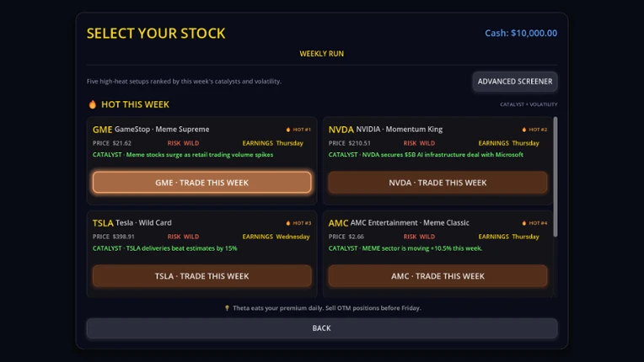Pick TSLA · TRADE THIS WEEK
644x362 pixels.
click(x=201, y=276)
